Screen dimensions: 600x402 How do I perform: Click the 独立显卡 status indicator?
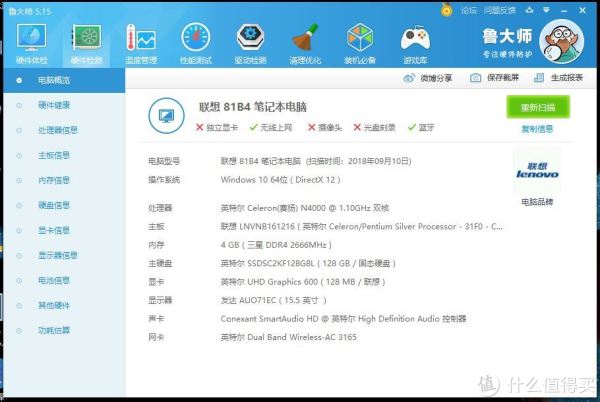click(x=217, y=127)
